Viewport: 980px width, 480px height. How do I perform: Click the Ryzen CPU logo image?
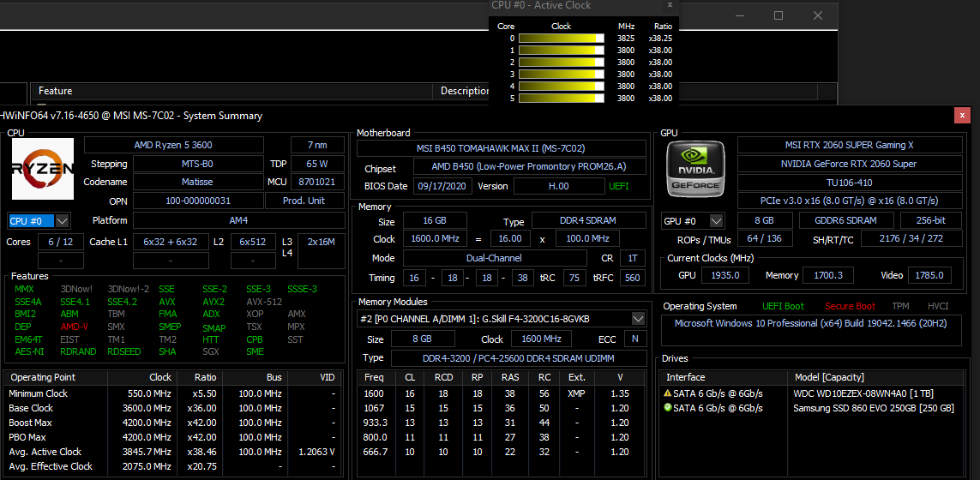[x=43, y=169]
